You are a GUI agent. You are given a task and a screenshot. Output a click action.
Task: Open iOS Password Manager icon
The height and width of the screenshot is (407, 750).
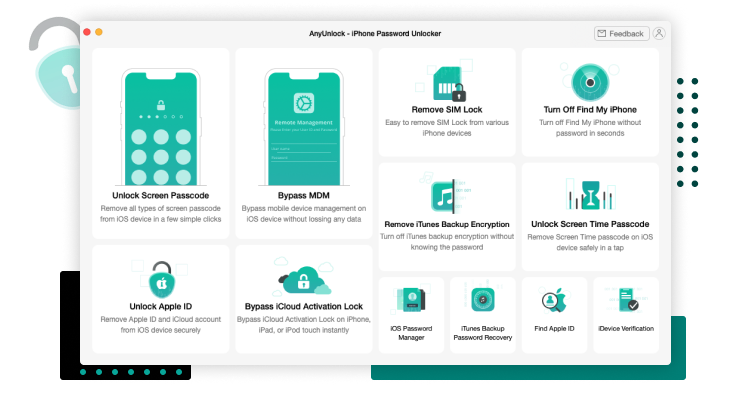point(411,300)
